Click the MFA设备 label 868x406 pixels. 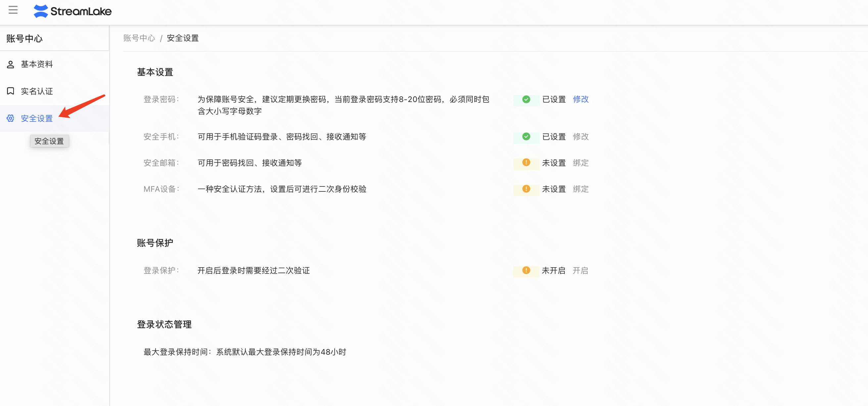162,189
